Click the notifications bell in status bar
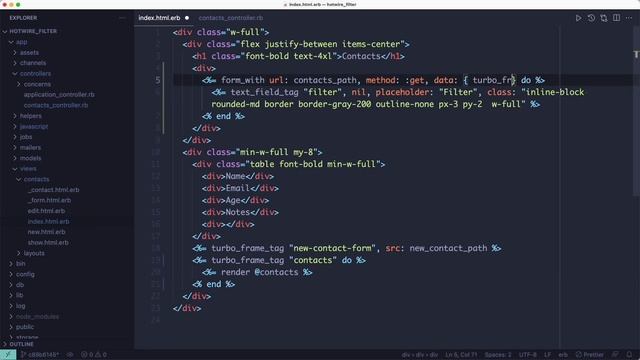640x360 pixels. click(x=629, y=355)
